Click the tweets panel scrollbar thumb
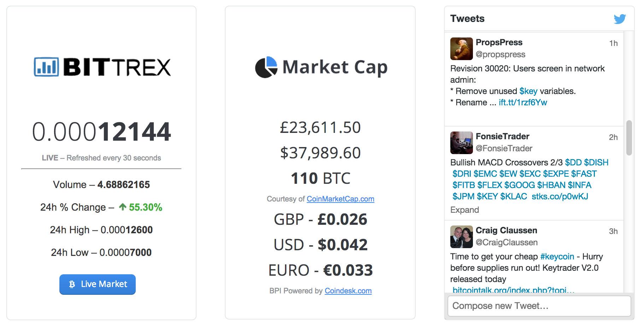Image resolution: width=644 pixels, height=328 pixels. click(x=629, y=138)
